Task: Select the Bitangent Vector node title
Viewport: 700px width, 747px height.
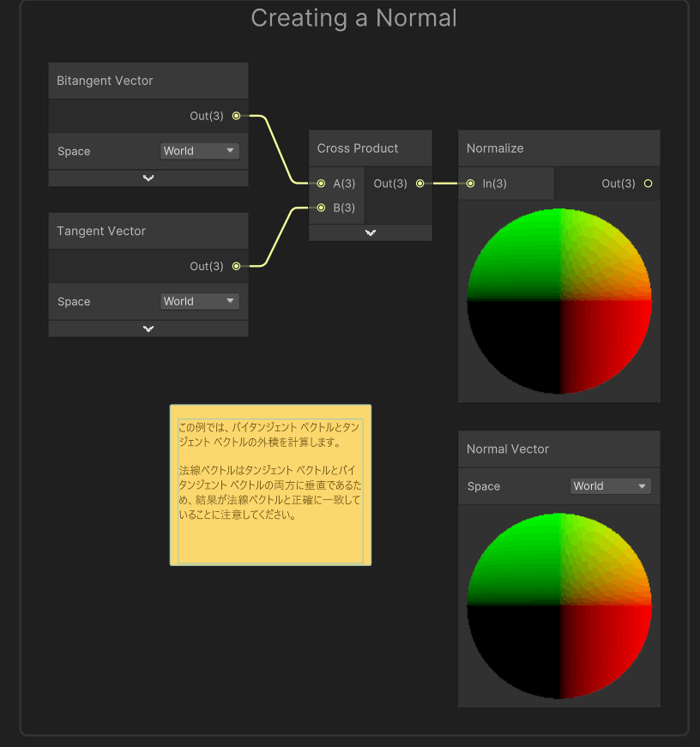Action: point(105,81)
